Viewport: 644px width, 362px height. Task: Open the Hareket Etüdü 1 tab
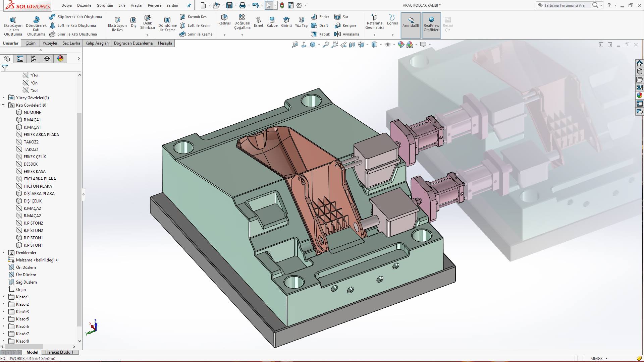point(59,352)
